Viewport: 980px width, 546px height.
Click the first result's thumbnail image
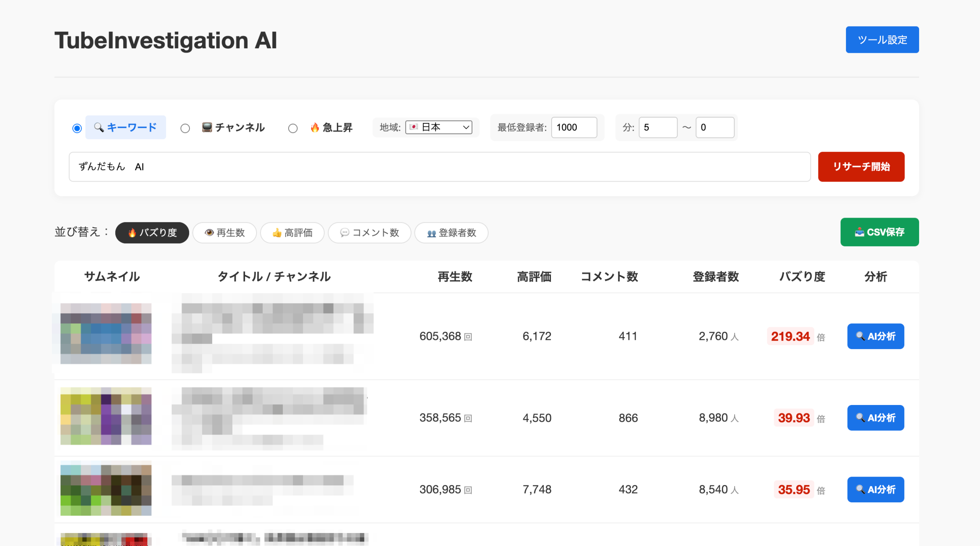click(106, 333)
